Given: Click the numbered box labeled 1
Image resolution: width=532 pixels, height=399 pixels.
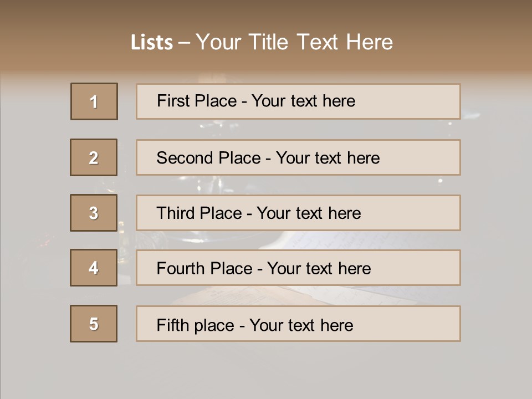Looking at the screenshot, I should tap(94, 101).
